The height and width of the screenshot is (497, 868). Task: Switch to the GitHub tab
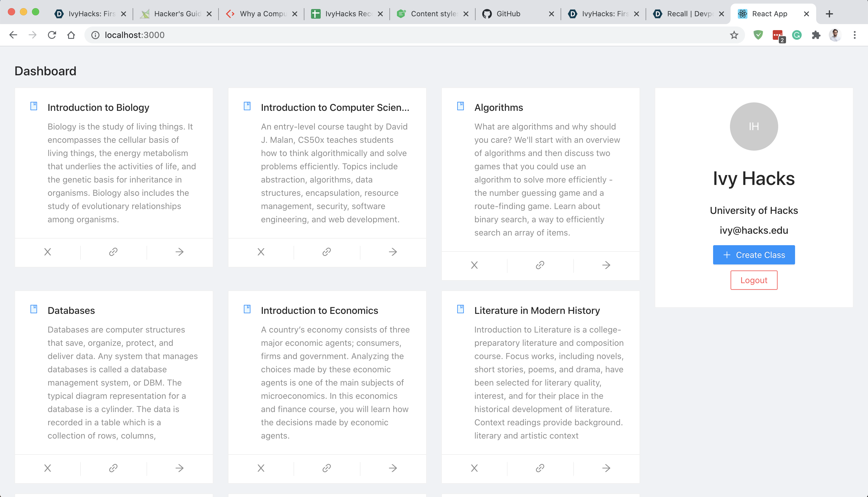pyautogui.click(x=508, y=14)
